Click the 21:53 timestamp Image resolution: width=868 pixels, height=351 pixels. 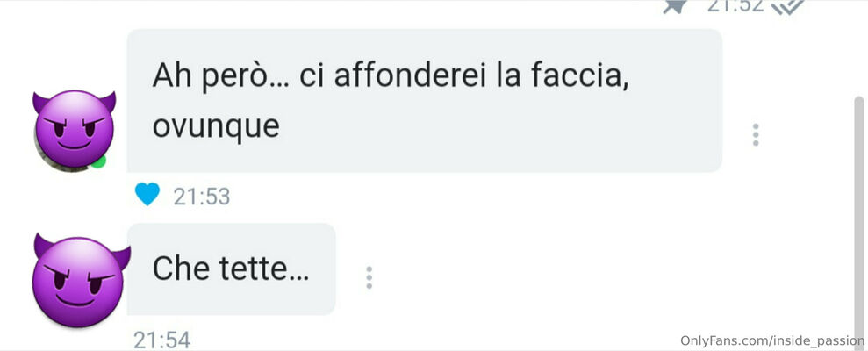pos(202,196)
